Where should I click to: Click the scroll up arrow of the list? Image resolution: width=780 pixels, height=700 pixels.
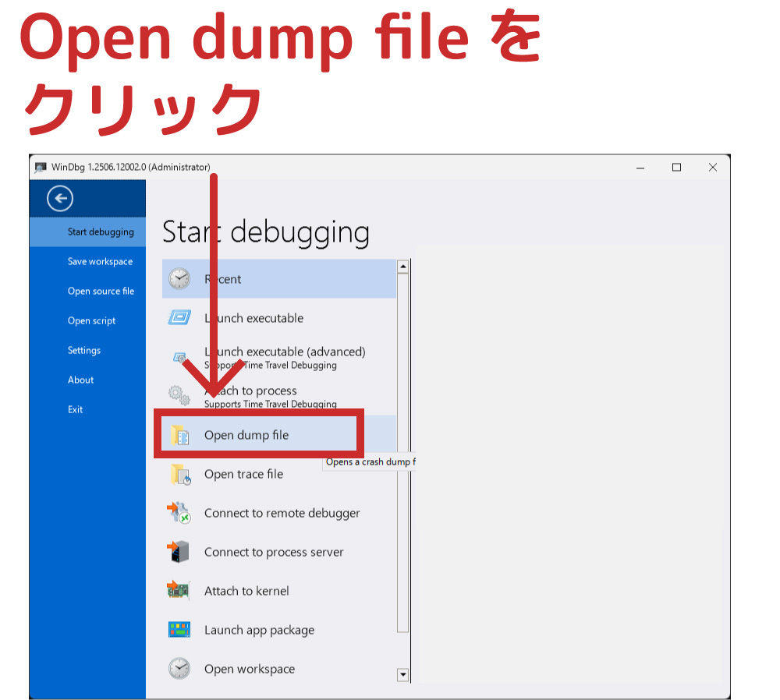coord(402,267)
